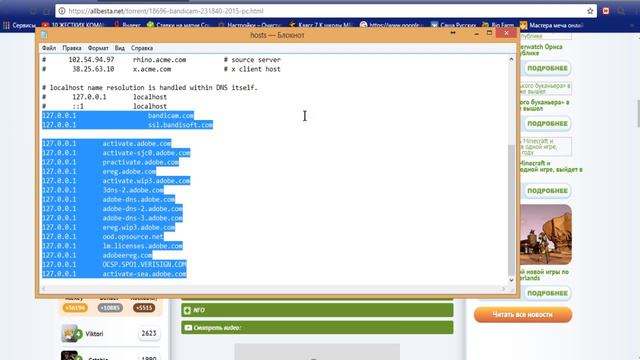Image resolution: width=640 pixels, height=360 pixels.
Task: Click the video icon beside Смотреть видео
Action: click(188, 327)
